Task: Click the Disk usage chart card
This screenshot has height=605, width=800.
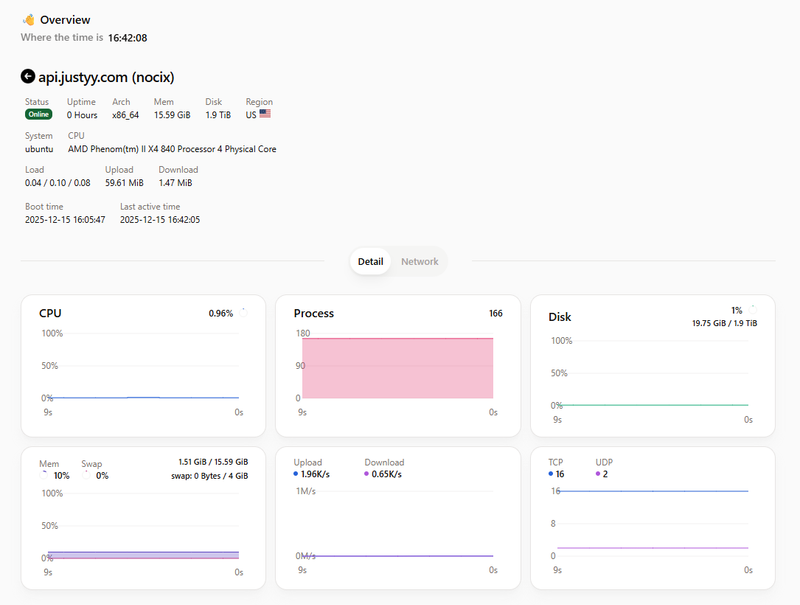Action: click(652, 365)
